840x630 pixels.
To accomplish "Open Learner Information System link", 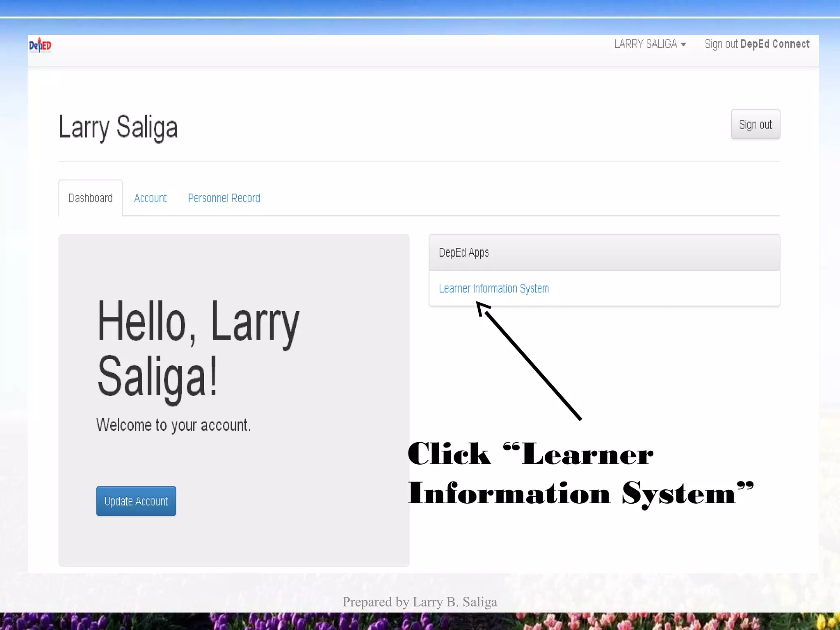I will point(493,288).
